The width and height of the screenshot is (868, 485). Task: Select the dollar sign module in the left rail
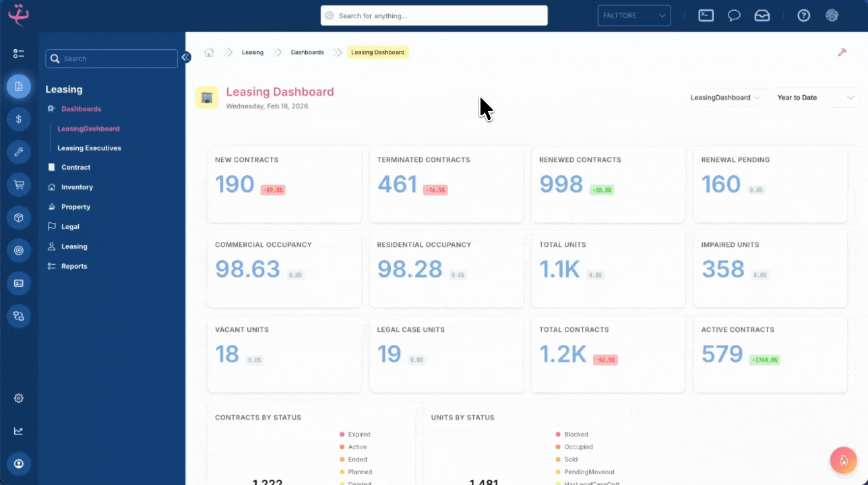click(19, 119)
